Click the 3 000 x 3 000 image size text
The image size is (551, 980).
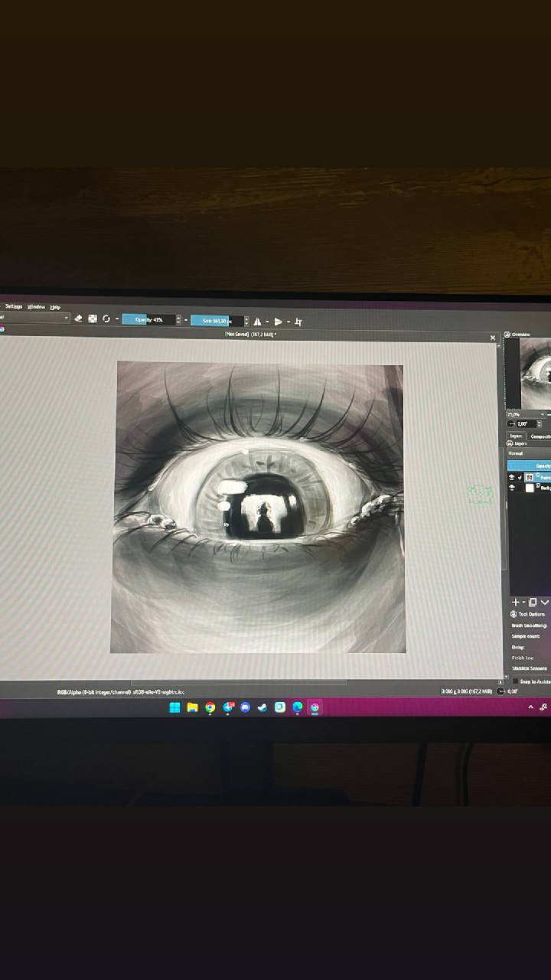[467, 691]
